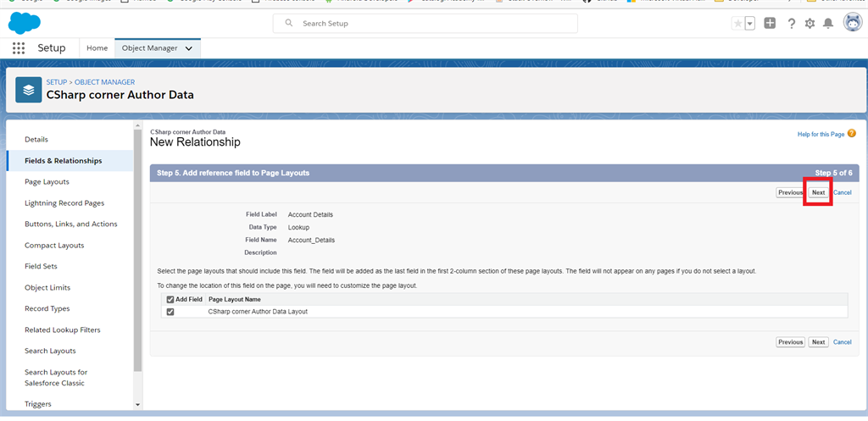
Task: Click the object layers icon beside title
Action: 29,90
